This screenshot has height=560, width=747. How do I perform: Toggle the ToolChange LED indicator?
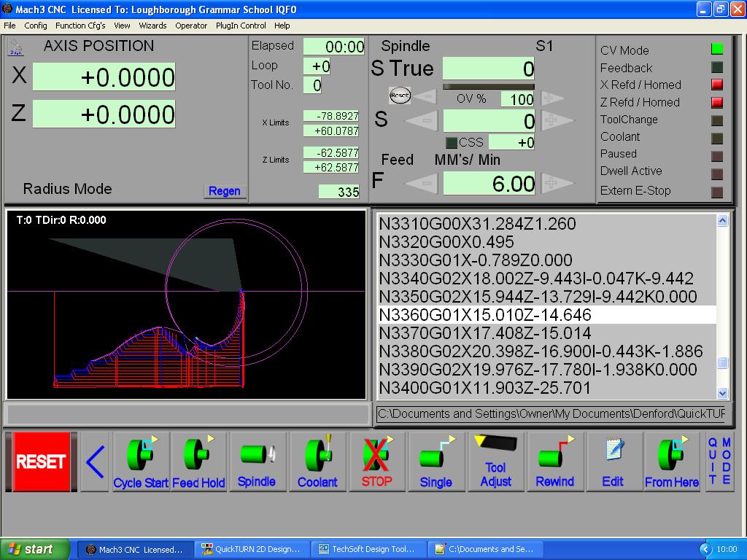pyautogui.click(x=717, y=120)
